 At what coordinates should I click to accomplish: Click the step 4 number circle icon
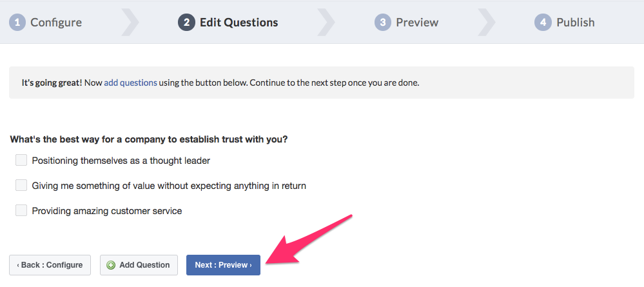point(543,22)
